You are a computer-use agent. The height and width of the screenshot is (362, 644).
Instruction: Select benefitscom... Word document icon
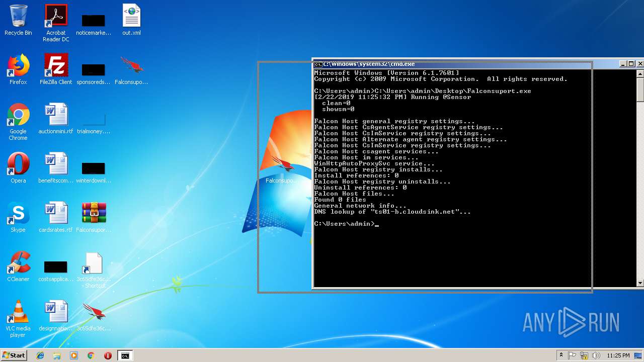tap(56, 168)
